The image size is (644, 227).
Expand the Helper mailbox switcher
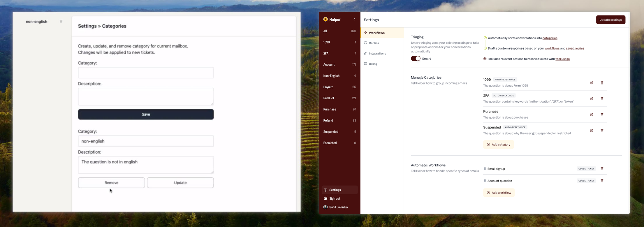(354, 20)
